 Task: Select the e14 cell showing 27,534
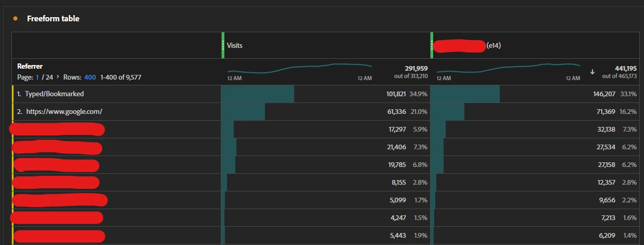535,147
